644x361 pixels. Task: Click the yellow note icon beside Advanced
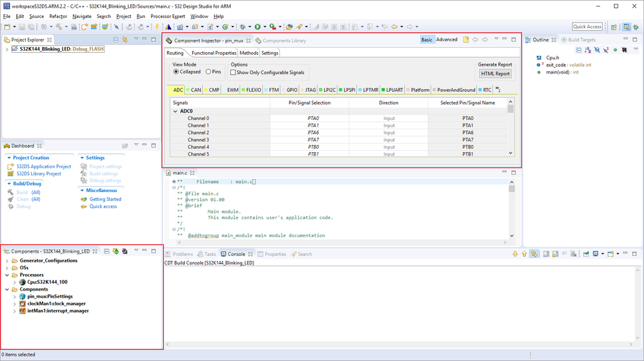tap(465, 40)
